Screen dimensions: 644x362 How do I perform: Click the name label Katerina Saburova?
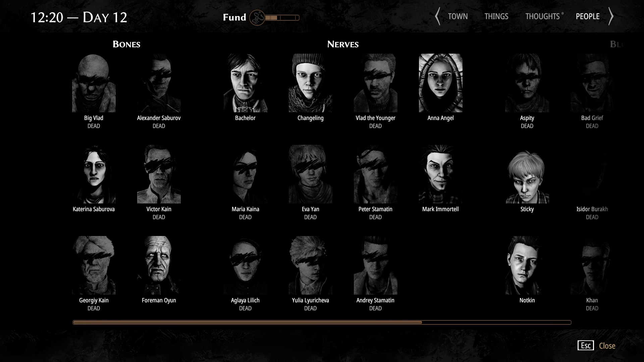tap(94, 209)
